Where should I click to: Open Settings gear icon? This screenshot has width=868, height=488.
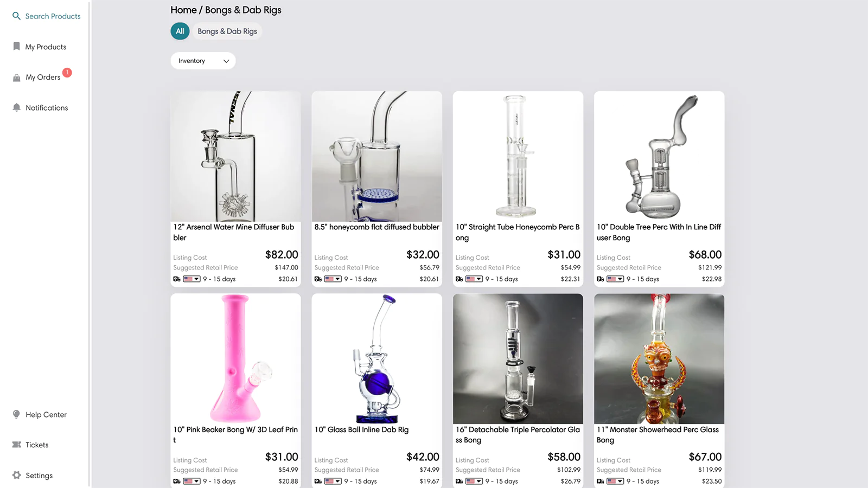(x=16, y=475)
